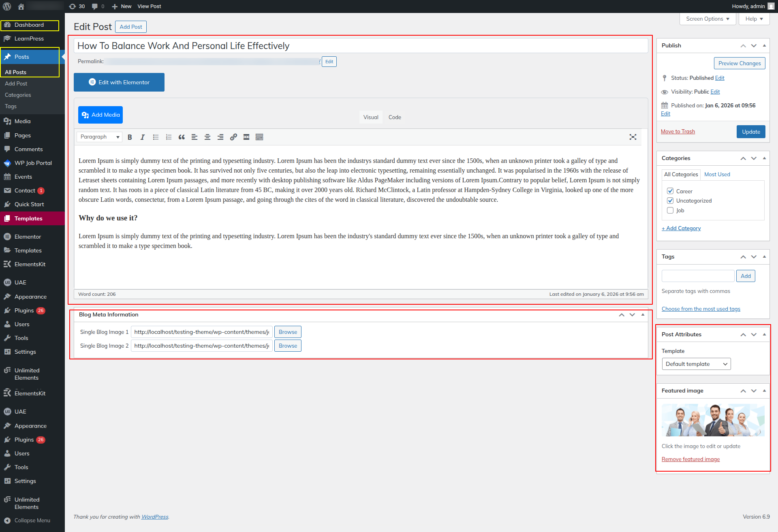Expand Screen Options panel
This screenshot has width=778, height=532.
tap(707, 19)
